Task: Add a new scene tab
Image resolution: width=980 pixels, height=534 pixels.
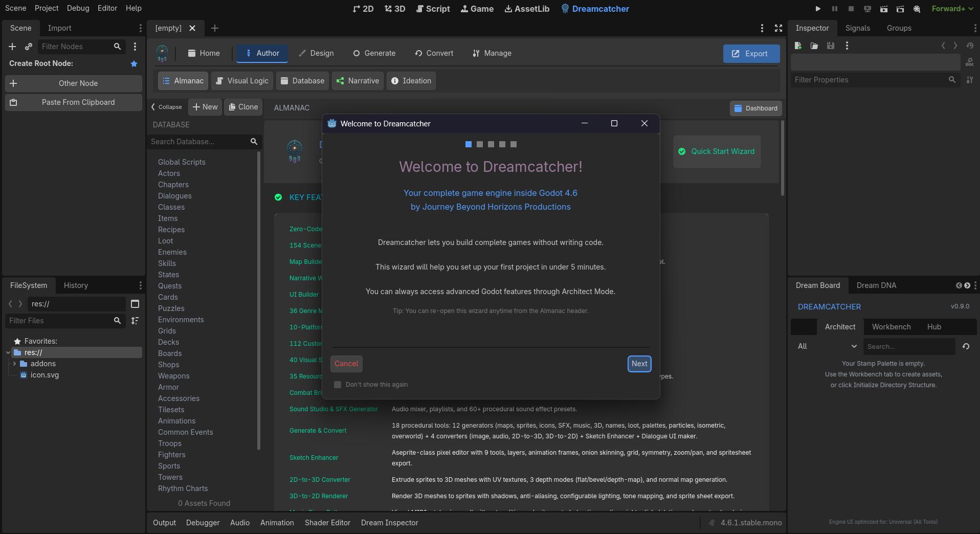Action: [215, 28]
